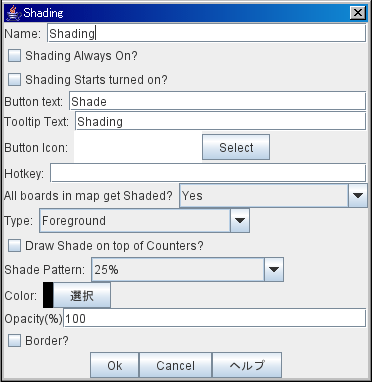Focus the Name text field
This screenshot has width=372, height=382.
207,33
